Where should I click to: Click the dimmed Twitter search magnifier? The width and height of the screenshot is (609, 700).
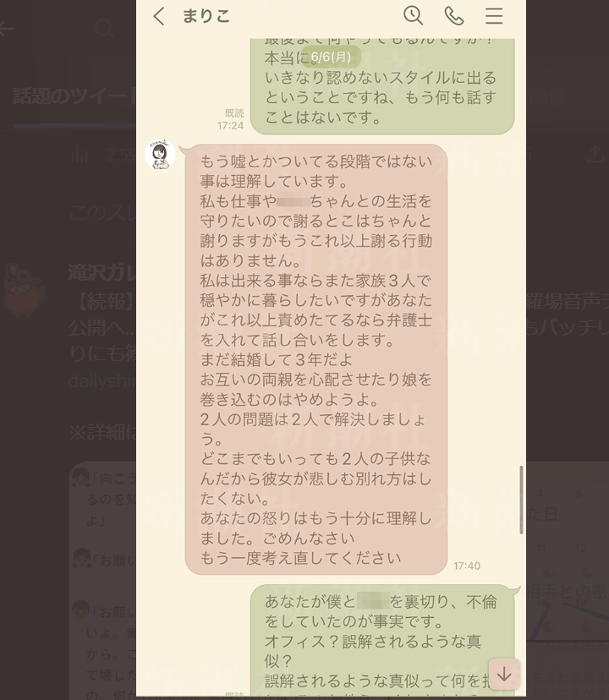(104, 28)
